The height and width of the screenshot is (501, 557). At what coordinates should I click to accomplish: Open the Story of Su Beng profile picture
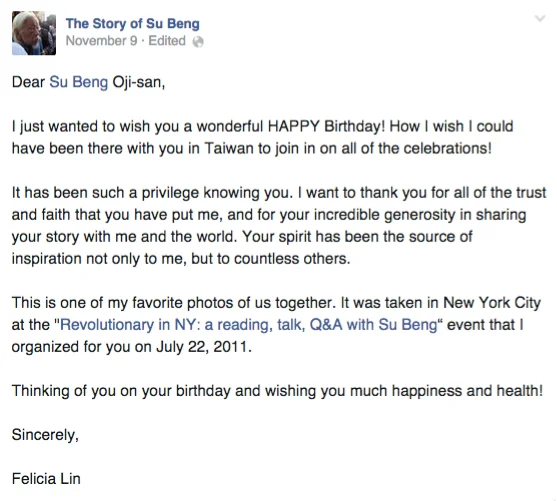(x=34, y=33)
